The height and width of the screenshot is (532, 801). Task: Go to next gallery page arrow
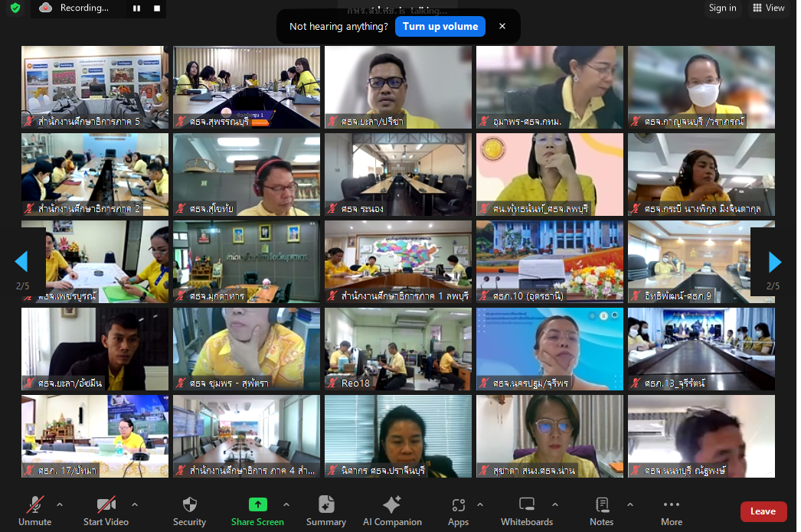(x=775, y=262)
